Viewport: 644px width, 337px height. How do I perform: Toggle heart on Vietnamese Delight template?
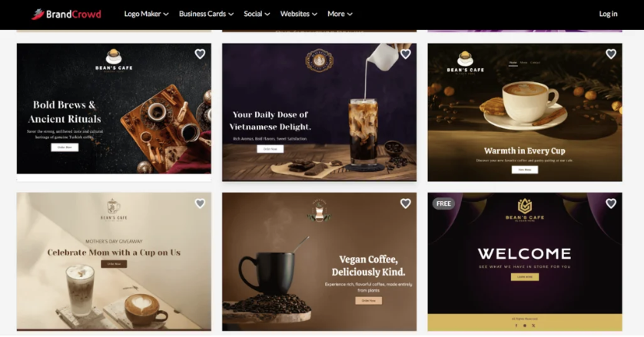click(x=406, y=54)
